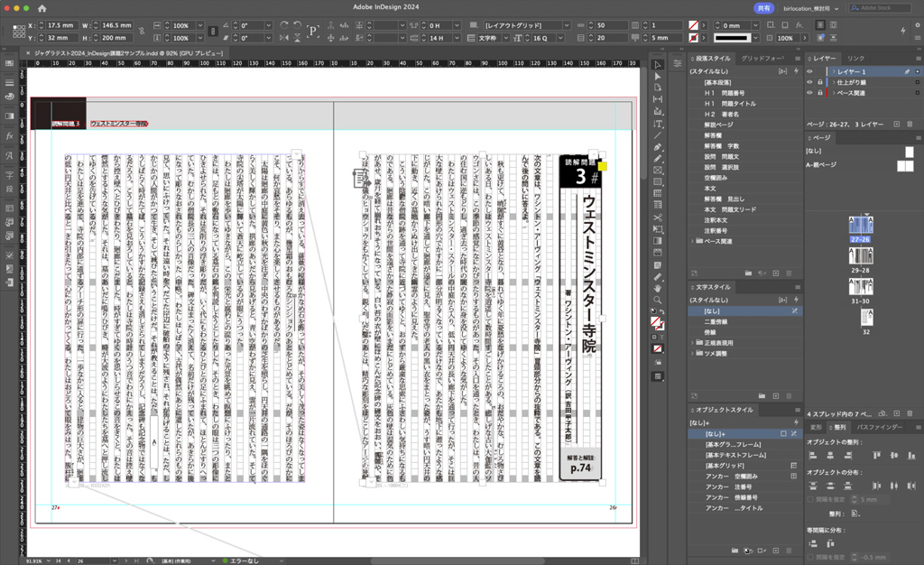Select the Pencil tool
Image resolution: width=924 pixels, height=565 pixels.
click(x=658, y=159)
